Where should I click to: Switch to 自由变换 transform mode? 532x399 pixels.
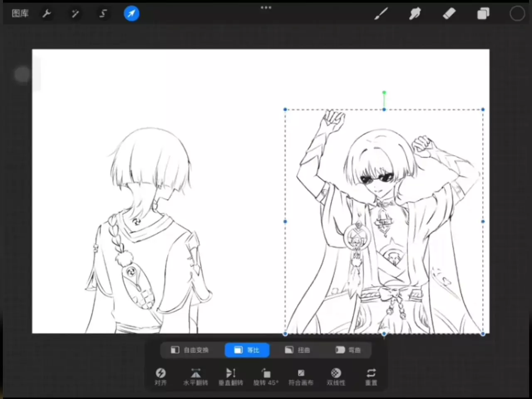tap(190, 350)
